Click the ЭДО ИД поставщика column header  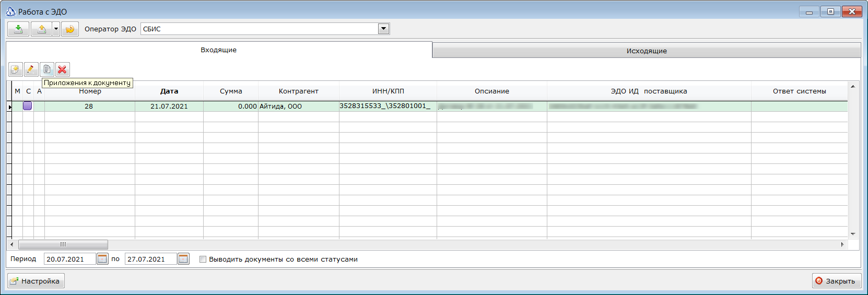pyautogui.click(x=649, y=91)
